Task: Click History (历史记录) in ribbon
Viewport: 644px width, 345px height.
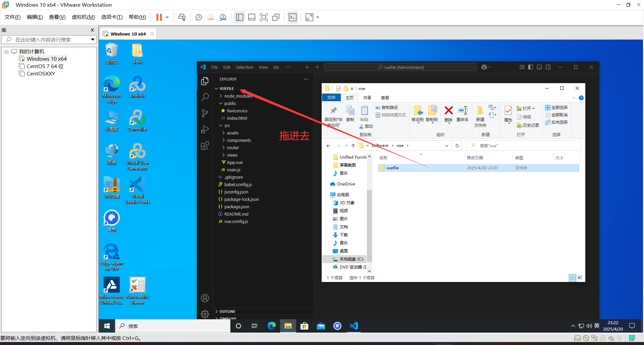Action: coord(528,125)
